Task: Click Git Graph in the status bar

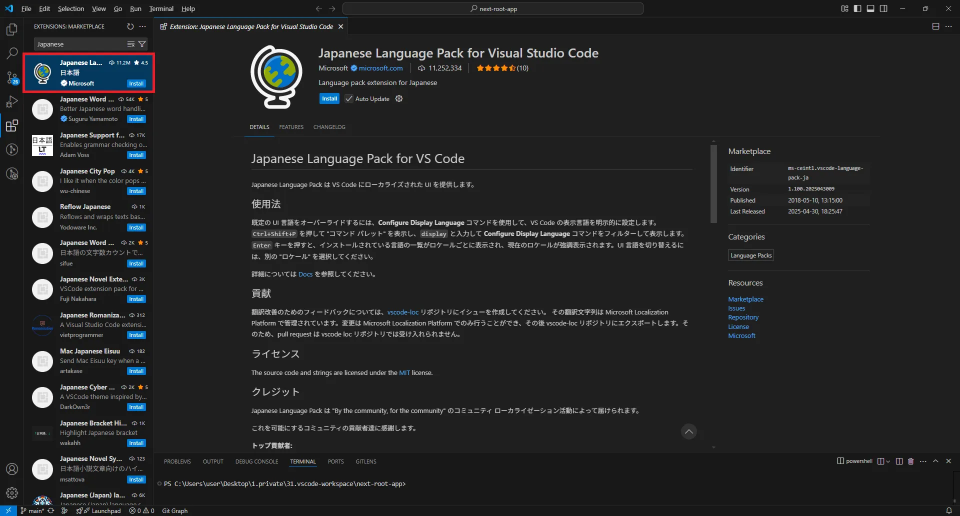Action: [174, 510]
